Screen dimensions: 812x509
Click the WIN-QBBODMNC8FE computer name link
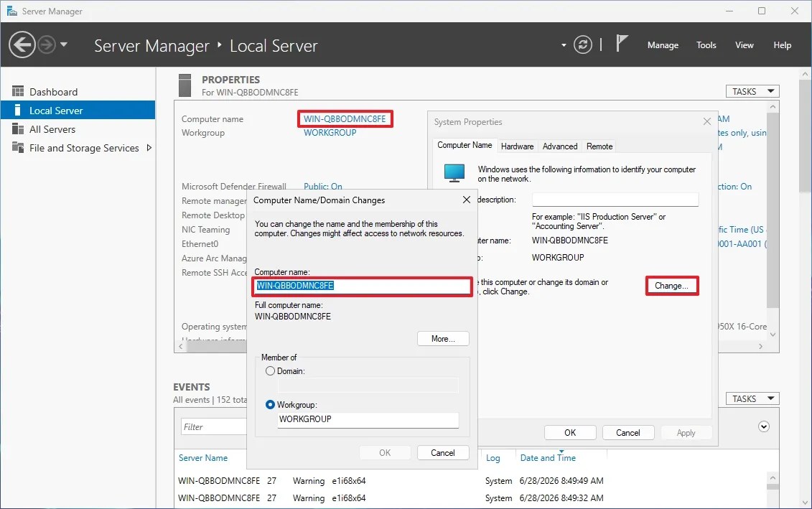pyautogui.click(x=345, y=118)
